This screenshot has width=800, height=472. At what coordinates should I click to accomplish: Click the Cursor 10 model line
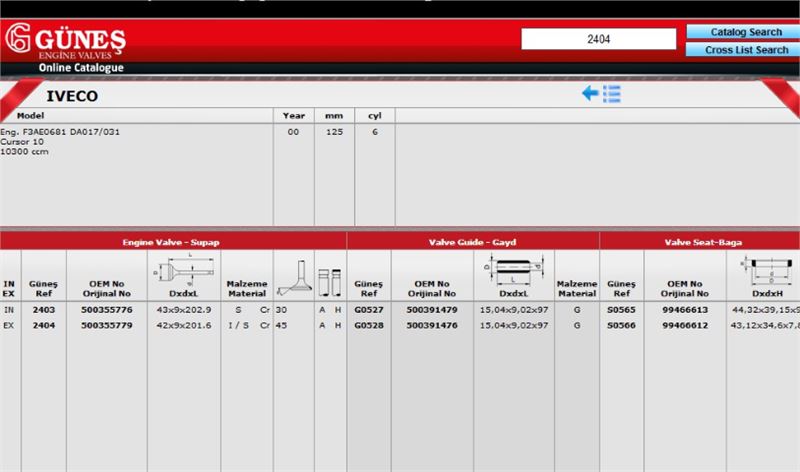tap(22, 141)
